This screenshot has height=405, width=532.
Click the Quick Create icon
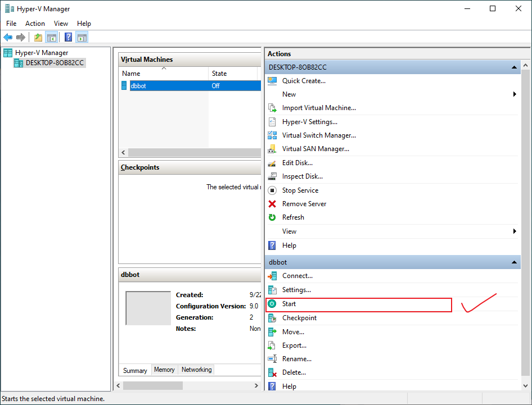(272, 81)
